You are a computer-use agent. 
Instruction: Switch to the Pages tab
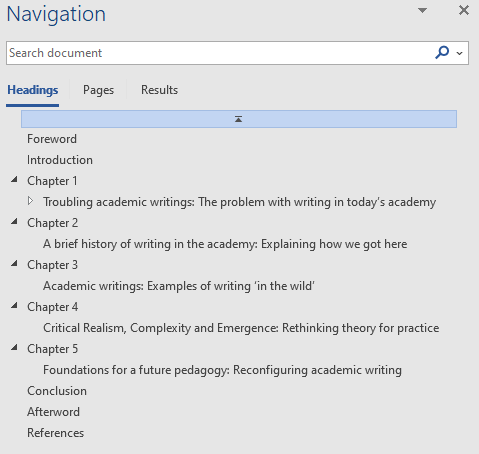point(98,90)
